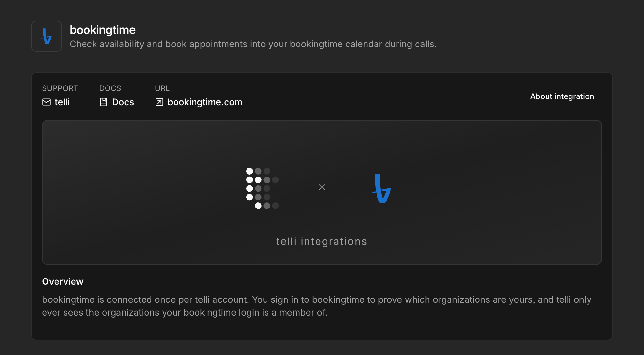Click the bookingtime logo icon in the header
The height and width of the screenshot is (355, 644).
[x=46, y=36]
